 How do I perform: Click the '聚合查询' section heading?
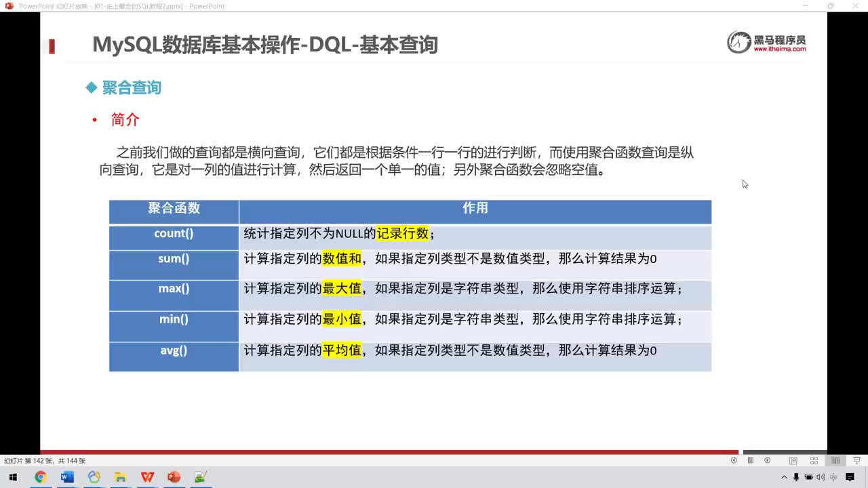point(132,87)
